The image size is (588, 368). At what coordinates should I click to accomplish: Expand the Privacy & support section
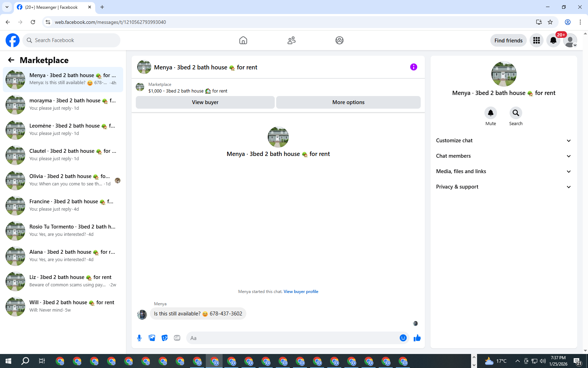click(x=504, y=187)
